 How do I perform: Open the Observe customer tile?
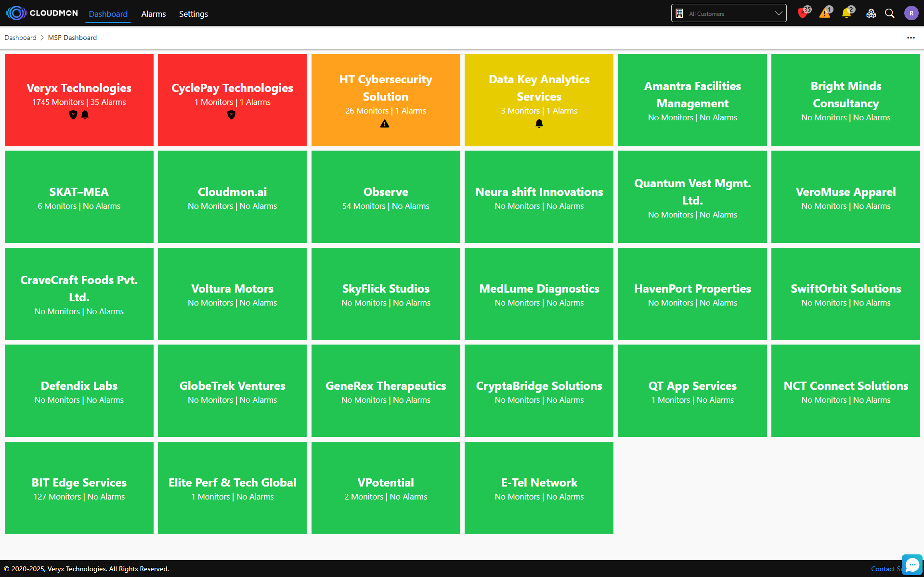pos(386,197)
